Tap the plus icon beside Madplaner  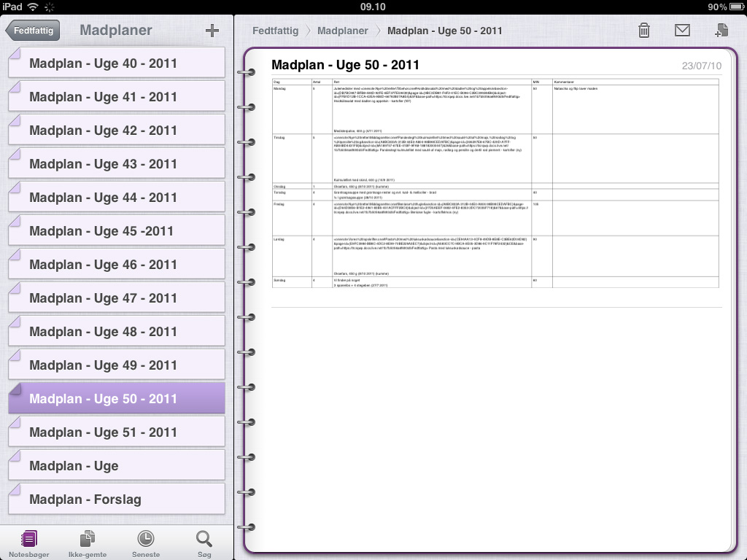point(212,31)
